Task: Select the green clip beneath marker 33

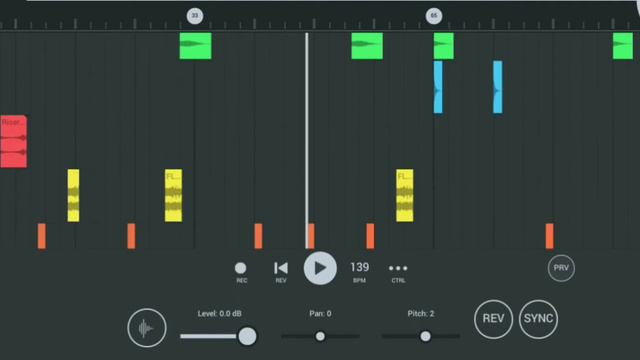Action: (196, 46)
